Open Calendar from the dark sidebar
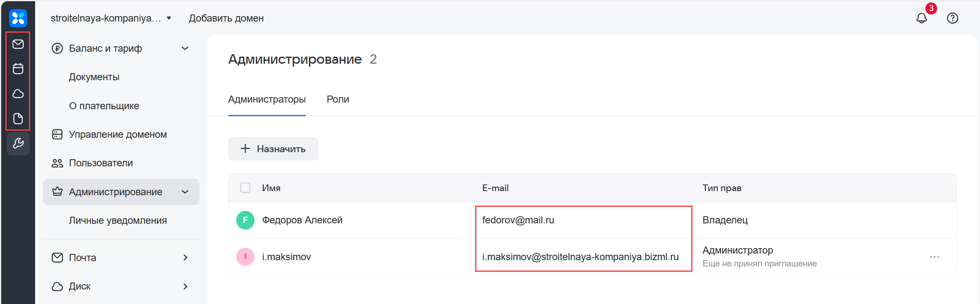The width and height of the screenshot is (980, 304). click(x=18, y=69)
